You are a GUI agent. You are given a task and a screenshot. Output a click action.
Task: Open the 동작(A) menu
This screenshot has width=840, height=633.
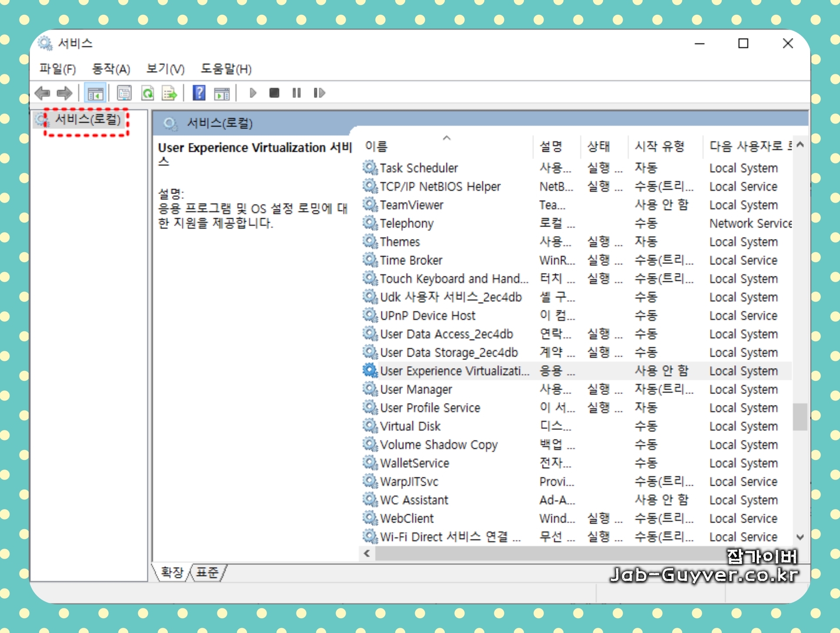point(111,69)
